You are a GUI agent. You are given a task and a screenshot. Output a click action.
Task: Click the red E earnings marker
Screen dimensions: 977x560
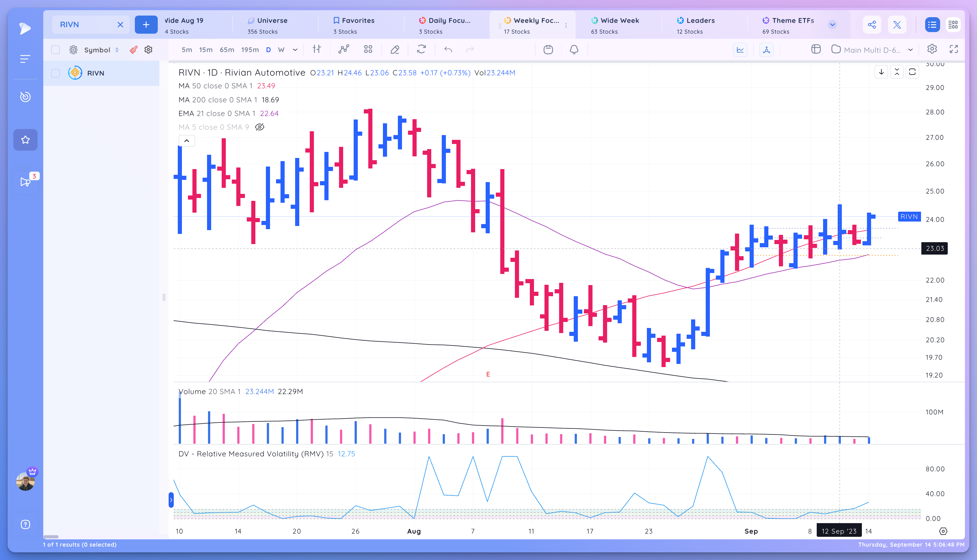(488, 374)
